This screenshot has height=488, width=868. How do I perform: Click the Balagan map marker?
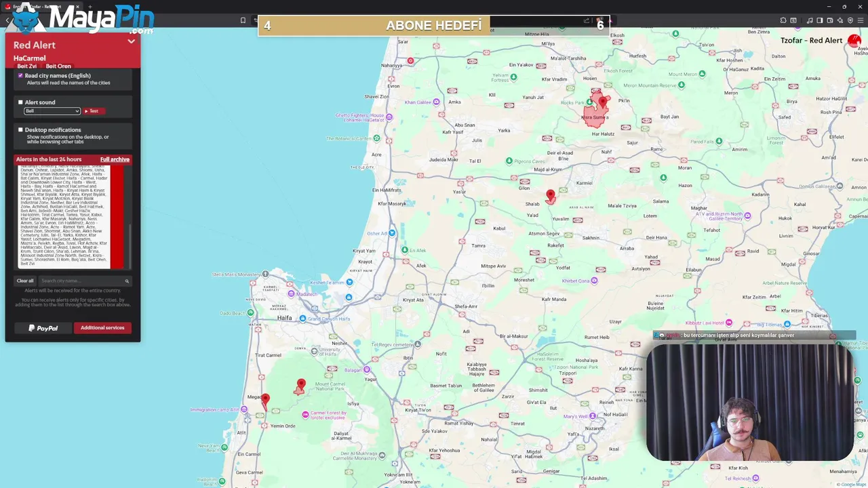[x=367, y=370]
